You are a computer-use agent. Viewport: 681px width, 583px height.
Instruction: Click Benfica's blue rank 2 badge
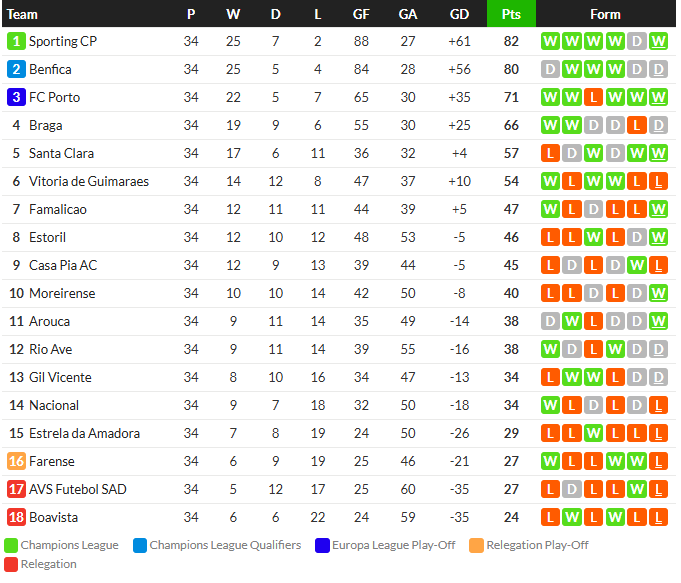[16, 69]
